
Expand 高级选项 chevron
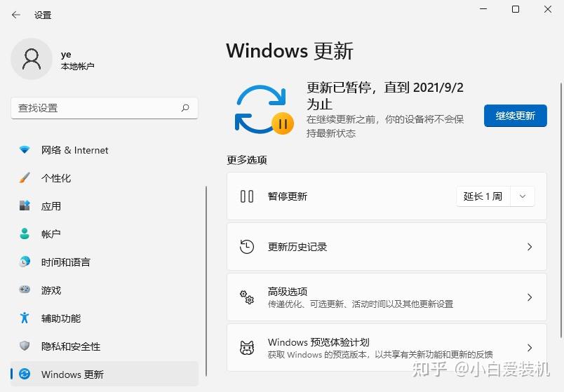tap(530, 297)
